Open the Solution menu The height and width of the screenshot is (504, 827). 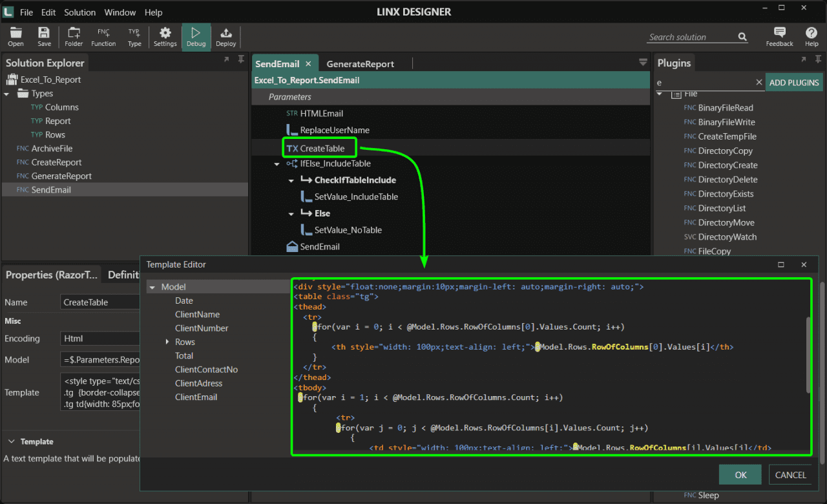[x=79, y=12]
